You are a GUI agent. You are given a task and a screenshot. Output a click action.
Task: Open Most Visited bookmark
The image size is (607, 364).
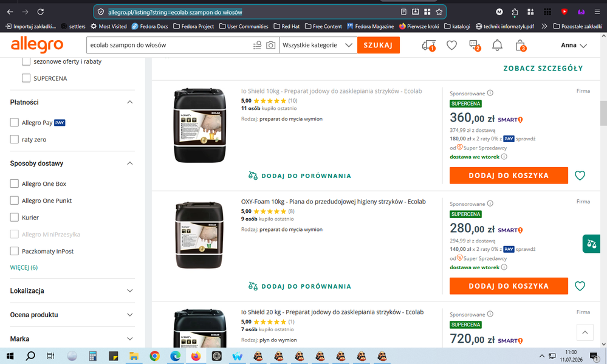pyautogui.click(x=109, y=26)
